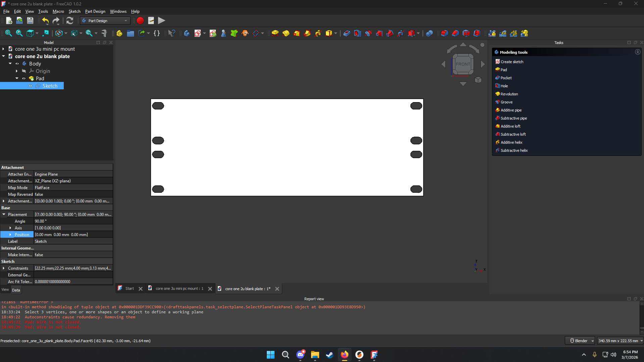This screenshot has width=644, height=362.
Task: Select the Pad tool icon in the toolbar
Action: coord(275,33)
